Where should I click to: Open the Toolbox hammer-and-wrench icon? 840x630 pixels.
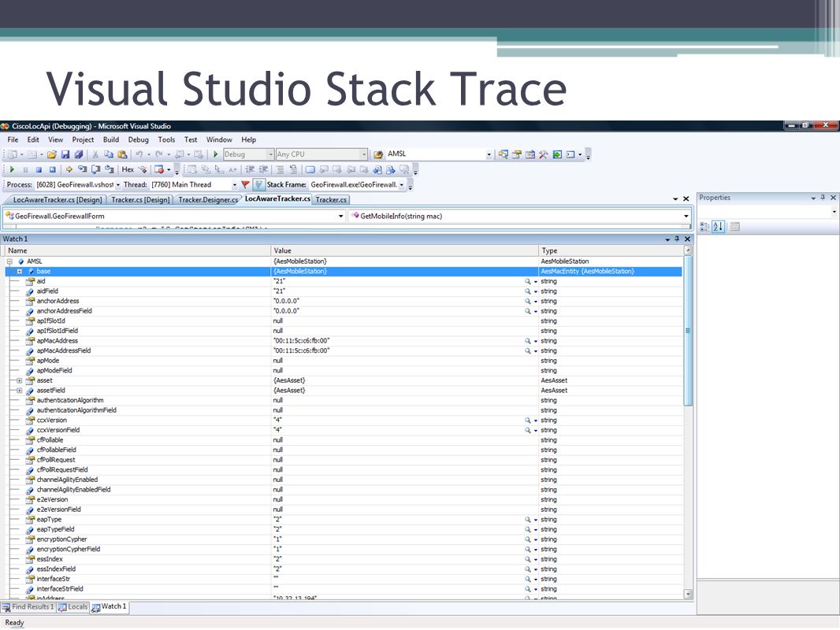(x=543, y=154)
